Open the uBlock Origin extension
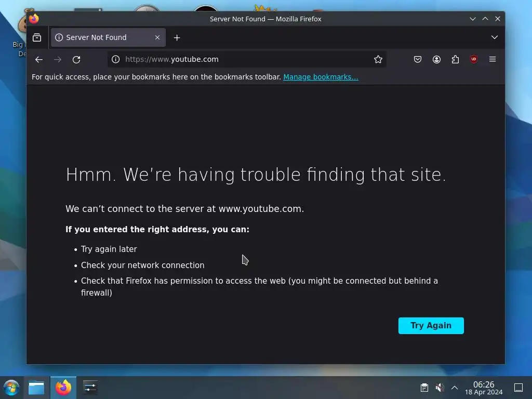532x399 pixels. tap(474, 59)
